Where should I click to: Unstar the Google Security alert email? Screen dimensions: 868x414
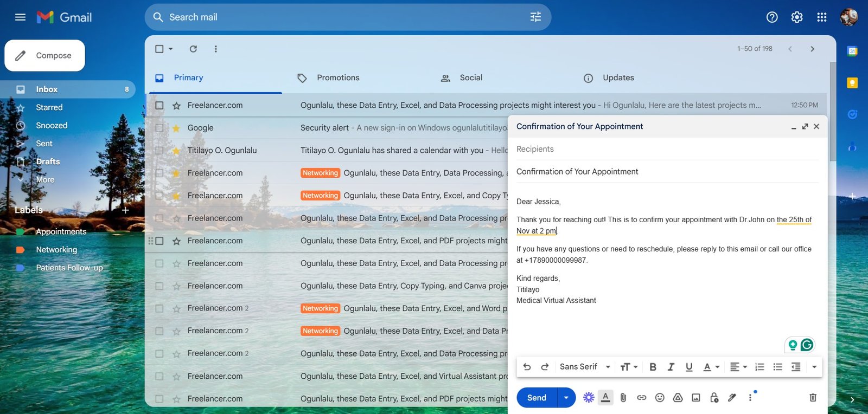[x=176, y=128]
